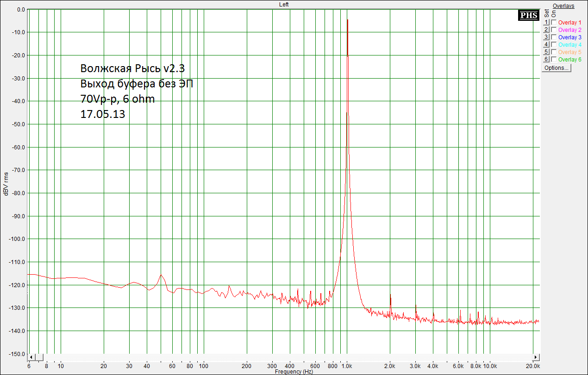The image size is (588, 375).
Task: Click the 'Волжская Рысь v2.3' annotation
Action: point(133,68)
